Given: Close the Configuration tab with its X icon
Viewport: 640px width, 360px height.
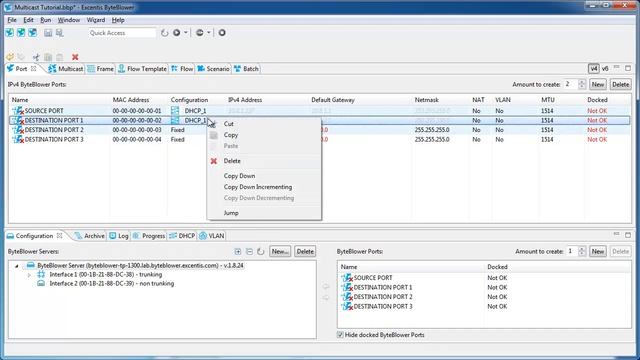Looking at the screenshot, I should point(60,236).
